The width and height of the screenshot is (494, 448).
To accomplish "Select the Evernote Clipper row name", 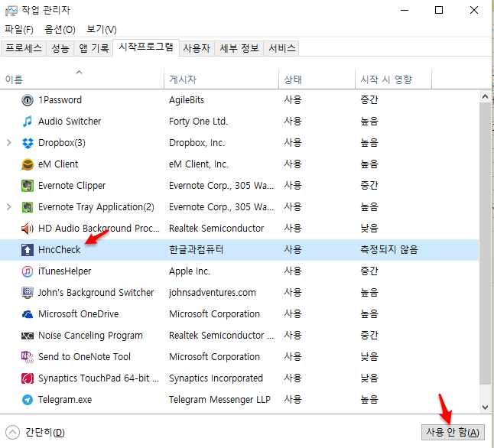I will (x=72, y=186).
